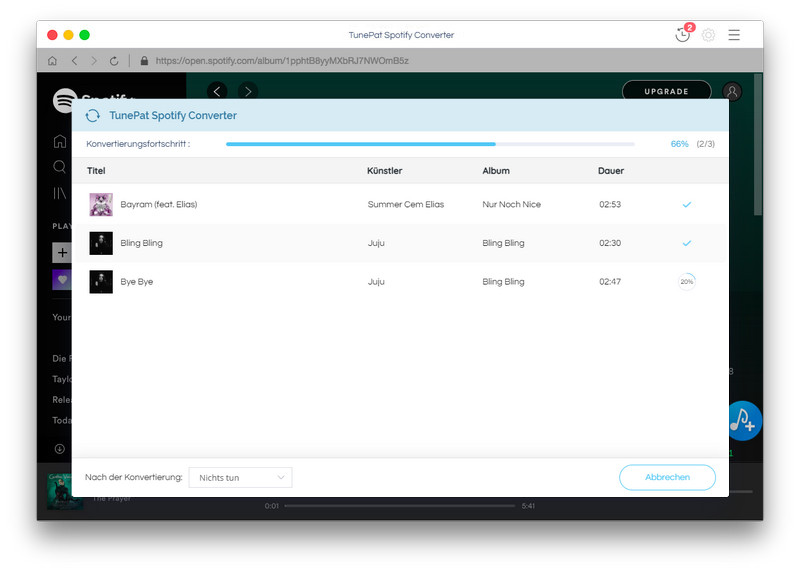Select the Bayram (feat. Elias) title

pos(159,204)
